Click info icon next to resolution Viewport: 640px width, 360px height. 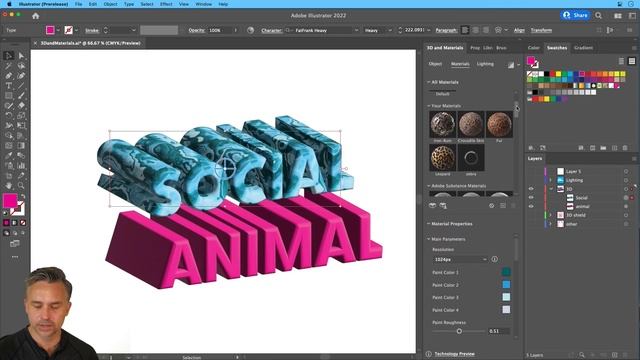coord(494,259)
